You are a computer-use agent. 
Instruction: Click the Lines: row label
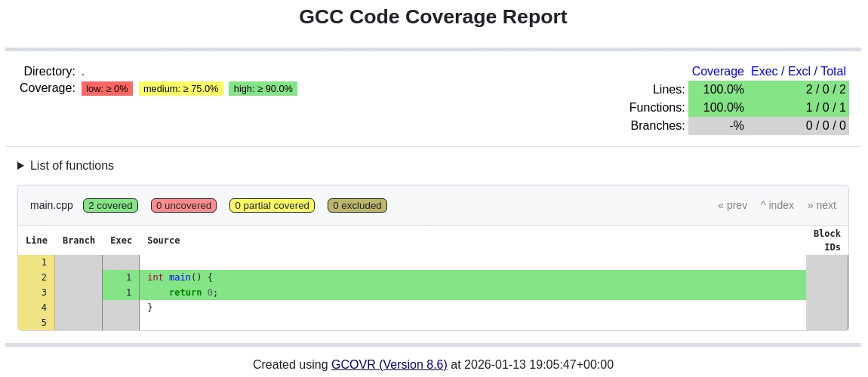669,89
